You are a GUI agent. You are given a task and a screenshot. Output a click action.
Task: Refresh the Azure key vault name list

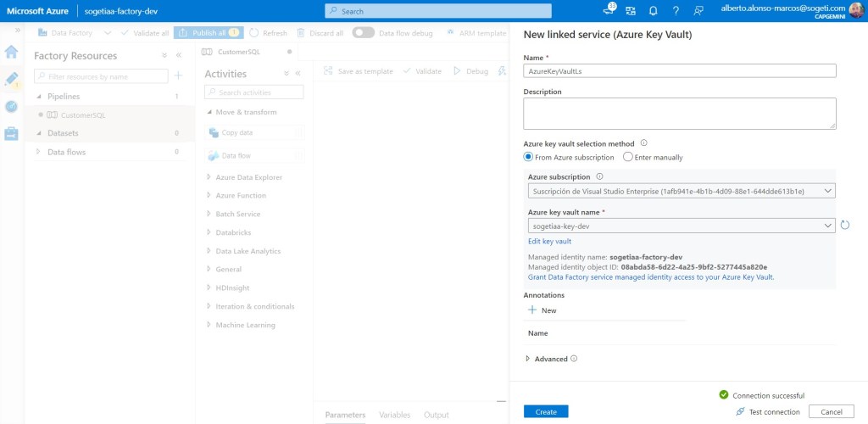point(844,225)
